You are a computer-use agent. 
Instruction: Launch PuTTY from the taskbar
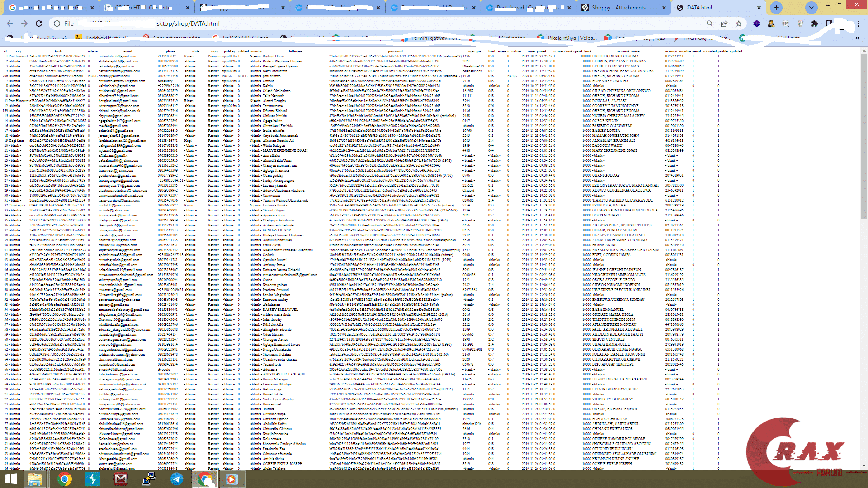click(149, 479)
